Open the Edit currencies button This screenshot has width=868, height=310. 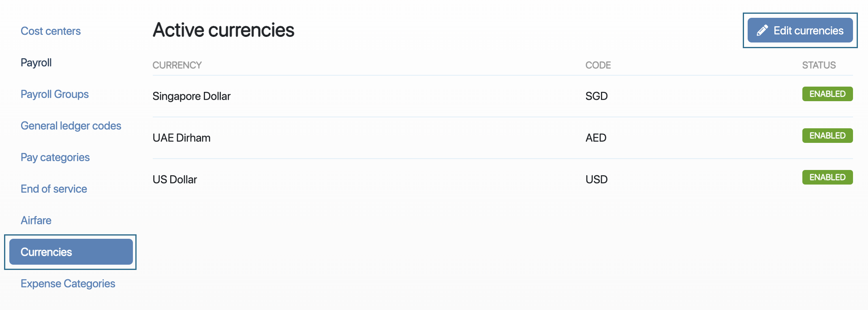pos(800,30)
